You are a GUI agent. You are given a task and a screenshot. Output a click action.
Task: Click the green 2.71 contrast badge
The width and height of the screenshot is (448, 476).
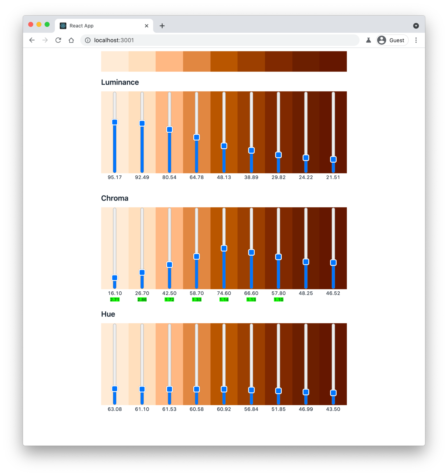(x=115, y=300)
